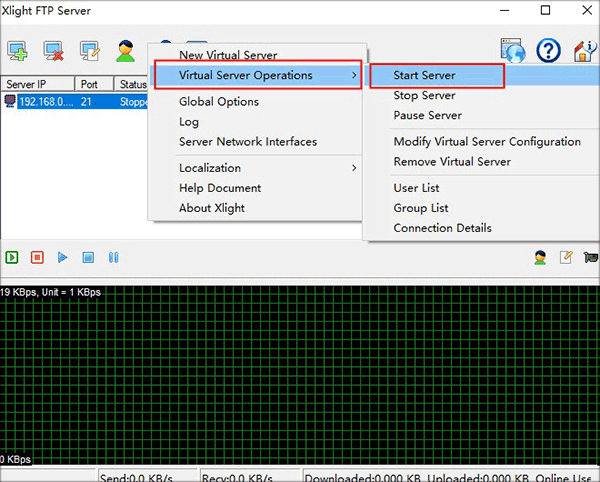
Task: Select the 192.168.0 server row
Action: (x=75, y=101)
